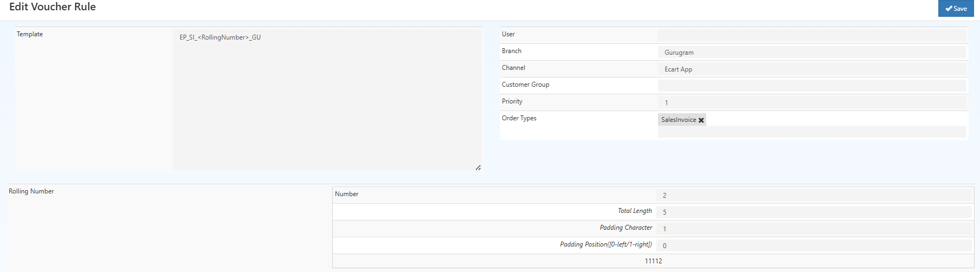Focus the Total Length field
Image resolution: width=980 pixels, height=272 pixels.
[x=813, y=212]
